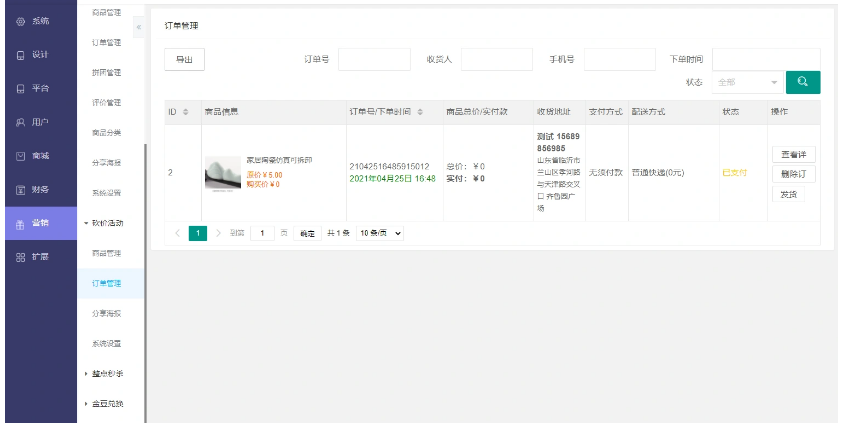Click the 原价¥5.00 price text
Viewport: 852px width, 423px height.
(265, 175)
